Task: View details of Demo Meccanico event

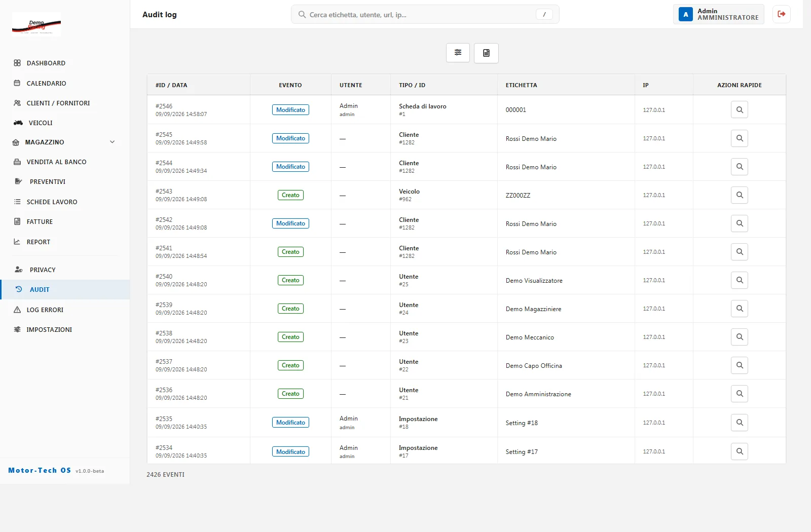Action: click(x=740, y=337)
